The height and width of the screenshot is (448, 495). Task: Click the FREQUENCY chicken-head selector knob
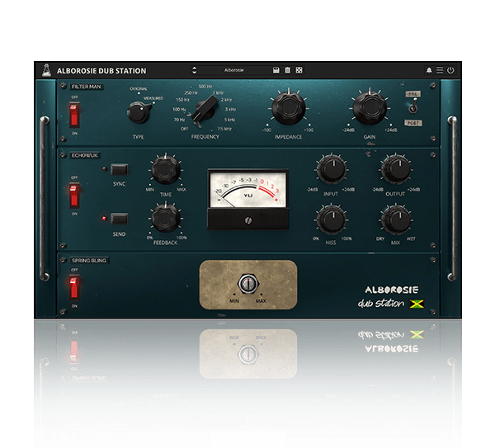pos(205,108)
